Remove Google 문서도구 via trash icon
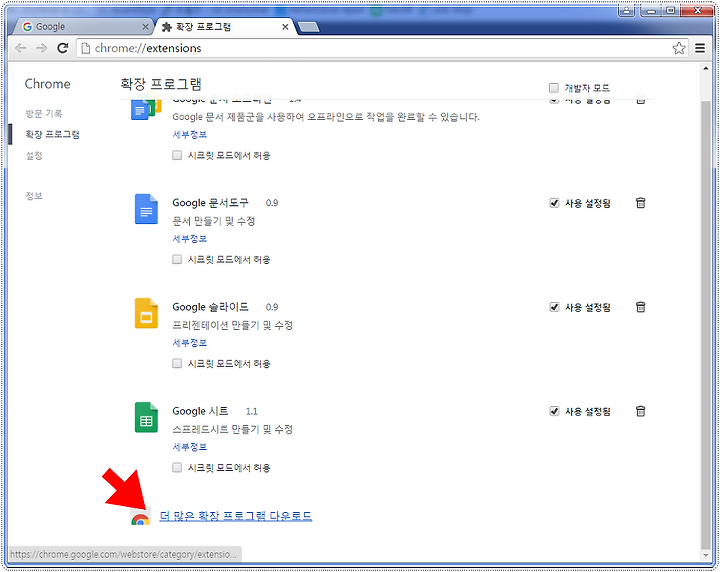720x572 pixels. 640,202
